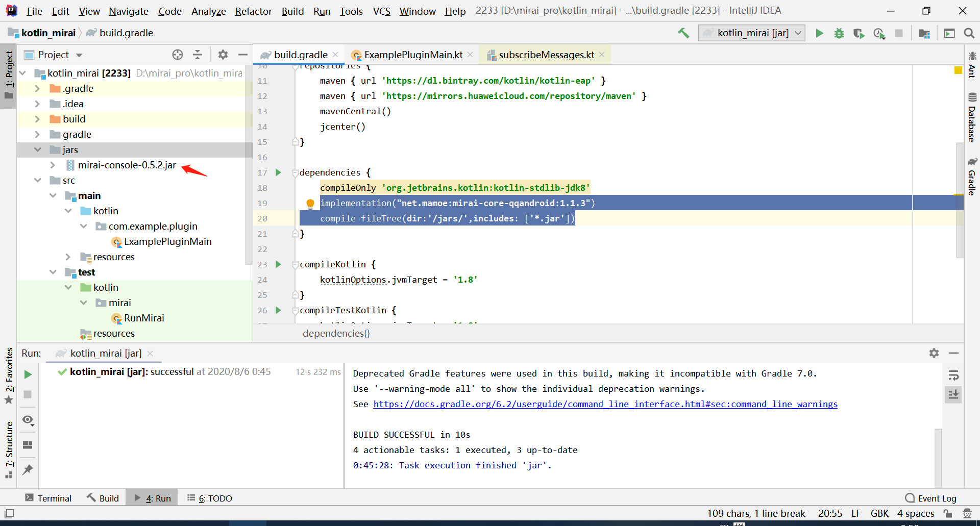The image size is (980, 526).
Task: Collapse the jars folder
Action: (37, 149)
